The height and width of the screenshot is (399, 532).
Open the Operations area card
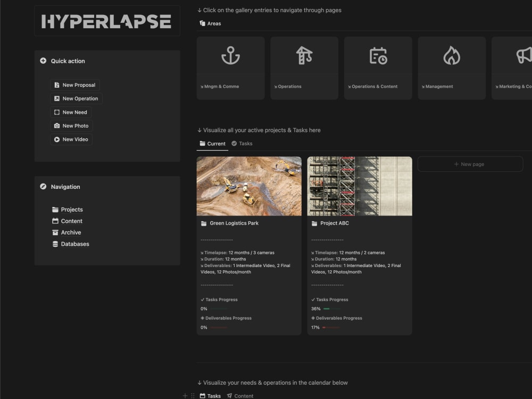[x=304, y=68]
